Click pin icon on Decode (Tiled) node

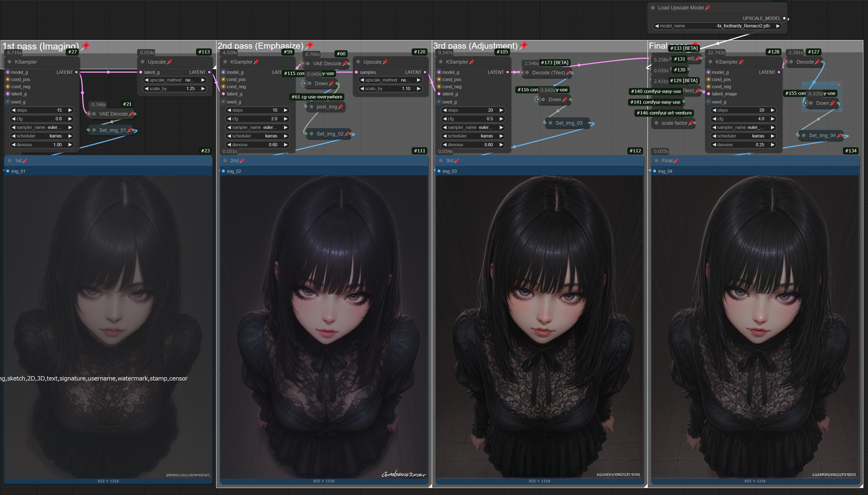coord(569,73)
